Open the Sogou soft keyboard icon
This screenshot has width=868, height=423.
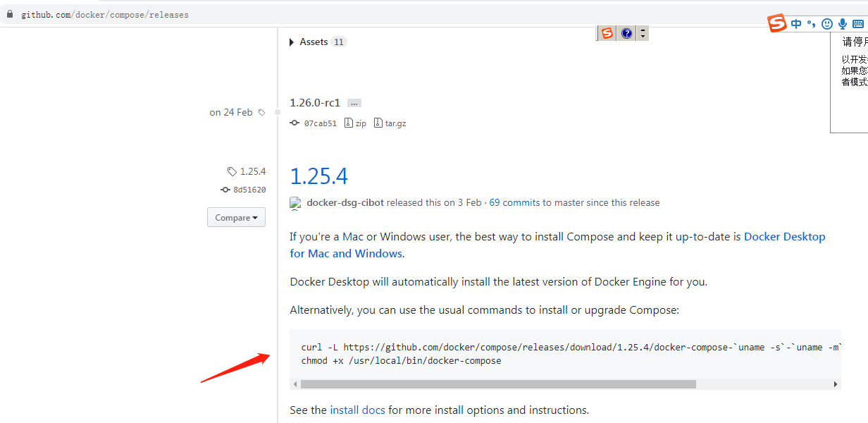click(858, 24)
